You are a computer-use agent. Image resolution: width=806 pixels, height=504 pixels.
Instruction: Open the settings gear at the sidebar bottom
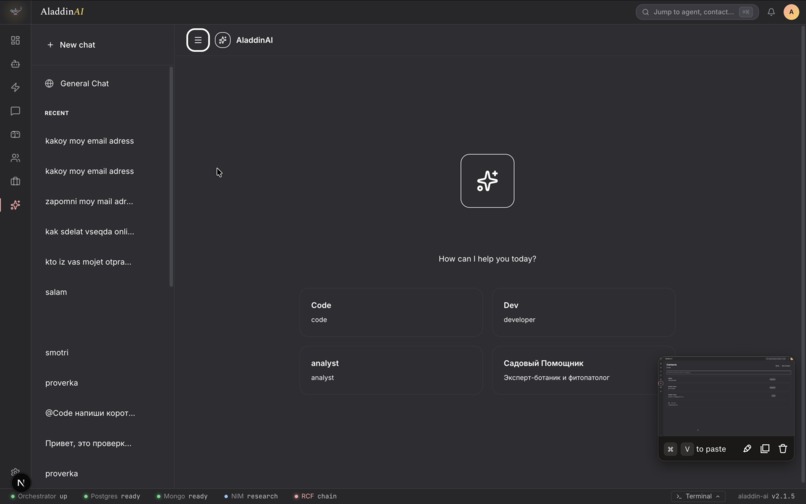[15, 472]
